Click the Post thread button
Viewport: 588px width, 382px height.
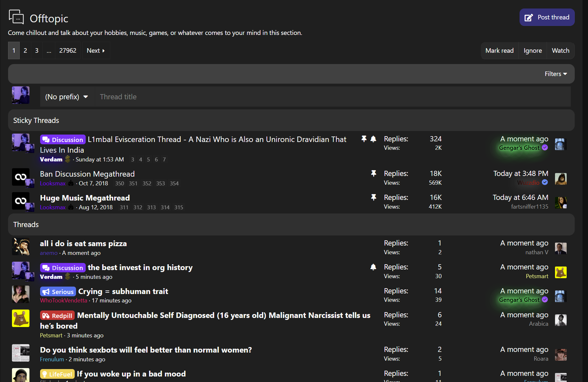coord(547,17)
